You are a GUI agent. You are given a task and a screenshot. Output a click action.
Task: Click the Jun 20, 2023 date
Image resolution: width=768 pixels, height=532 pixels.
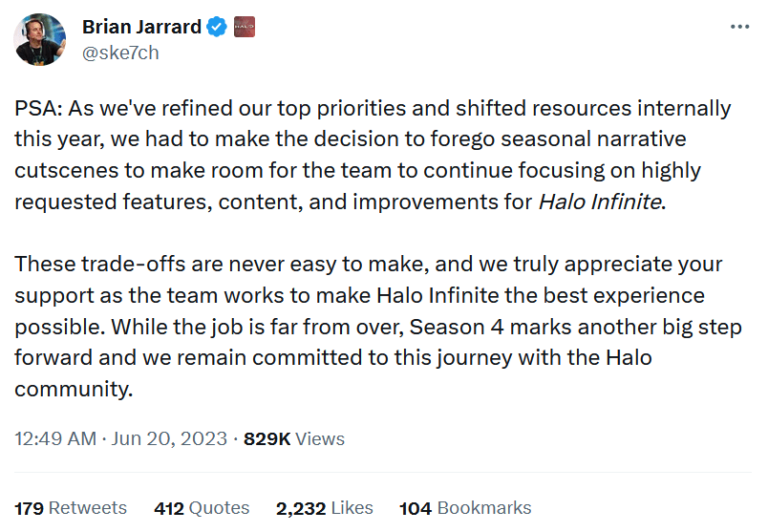click(169, 439)
